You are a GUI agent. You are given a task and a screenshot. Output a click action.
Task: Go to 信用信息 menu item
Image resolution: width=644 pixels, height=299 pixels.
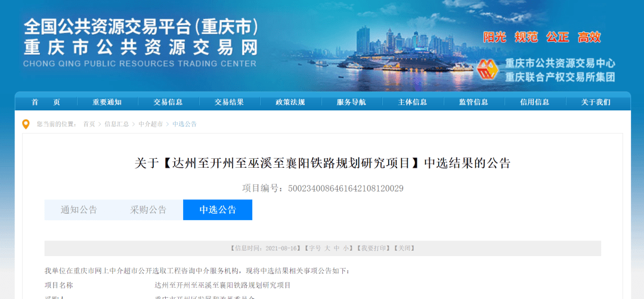pos(535,103)
